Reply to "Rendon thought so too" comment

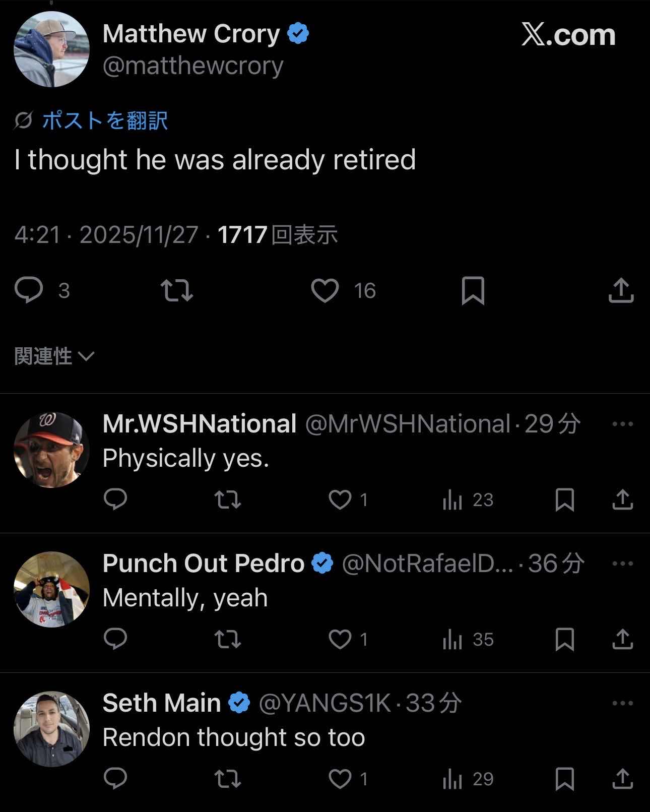coord(115,779)
